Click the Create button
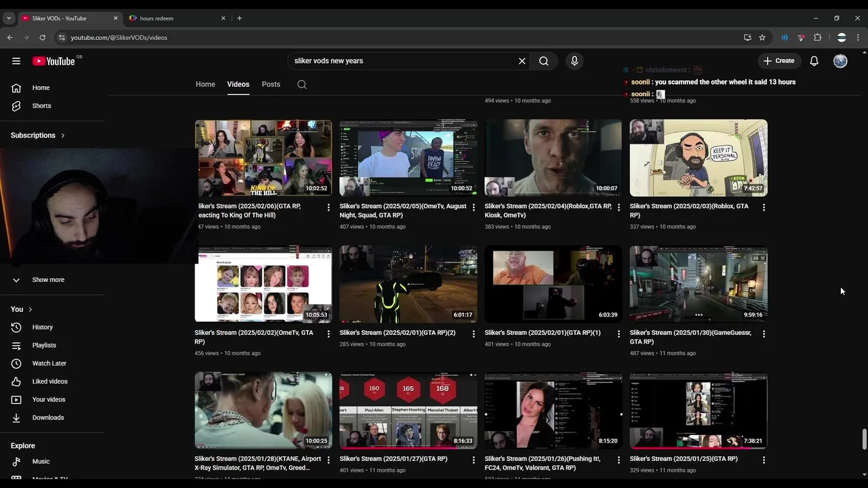This screenshot has width=868, height=488. (778, 61)
